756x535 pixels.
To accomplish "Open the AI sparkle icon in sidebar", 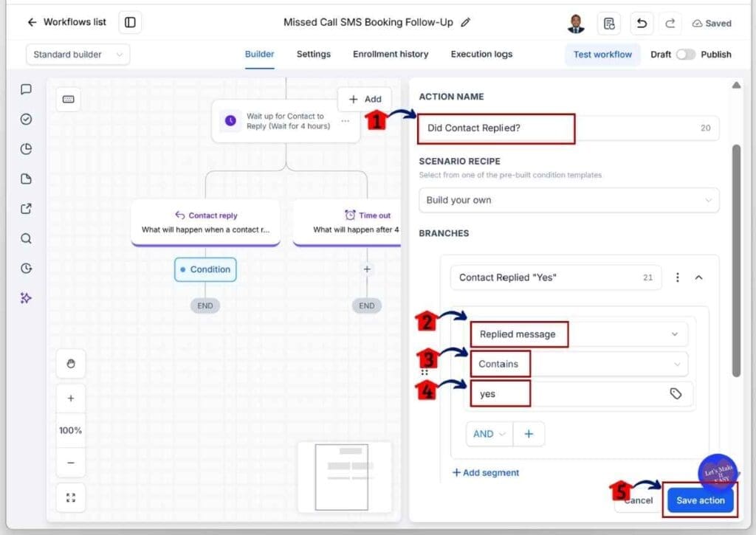I will [26, 298].
